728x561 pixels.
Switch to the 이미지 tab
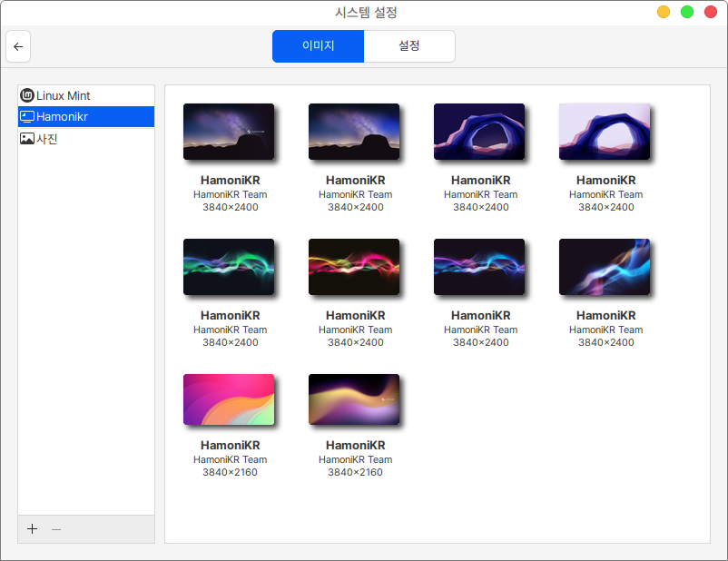pyautogui.click(x=318, y=46)
